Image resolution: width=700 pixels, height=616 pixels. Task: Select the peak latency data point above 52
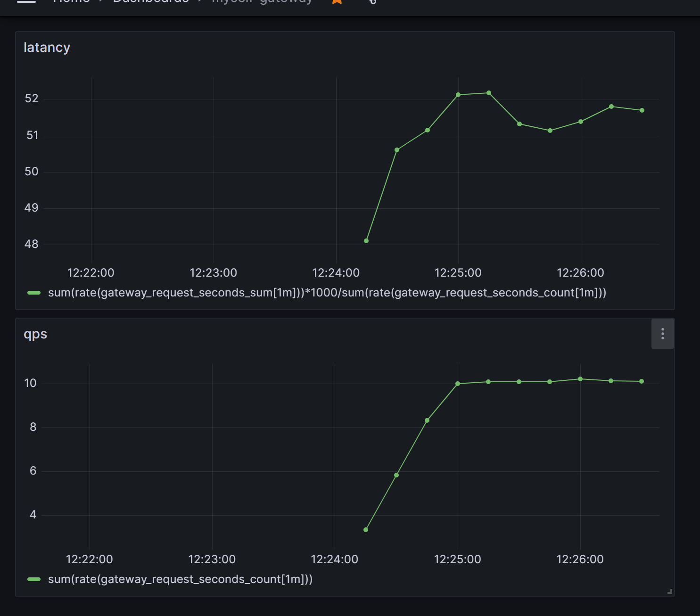tap(489, 93)
